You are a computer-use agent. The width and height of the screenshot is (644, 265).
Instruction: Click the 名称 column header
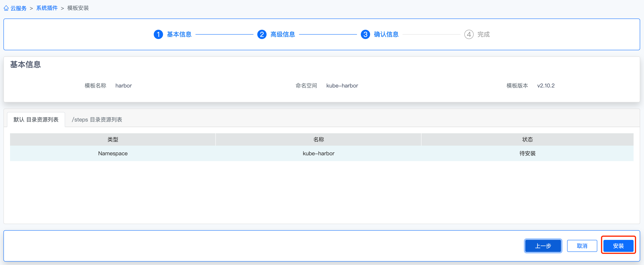[319, 139]
